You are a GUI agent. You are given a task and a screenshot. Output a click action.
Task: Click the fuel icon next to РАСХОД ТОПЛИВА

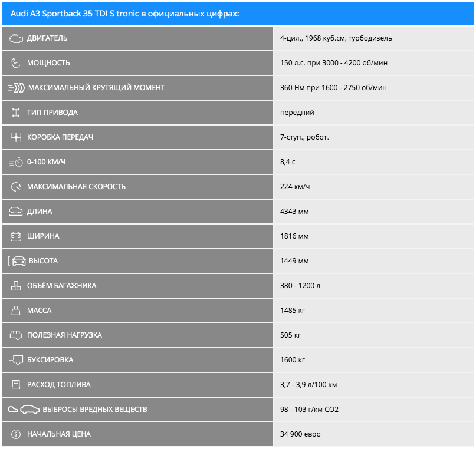pyautogui.click(x=16, y=385)
